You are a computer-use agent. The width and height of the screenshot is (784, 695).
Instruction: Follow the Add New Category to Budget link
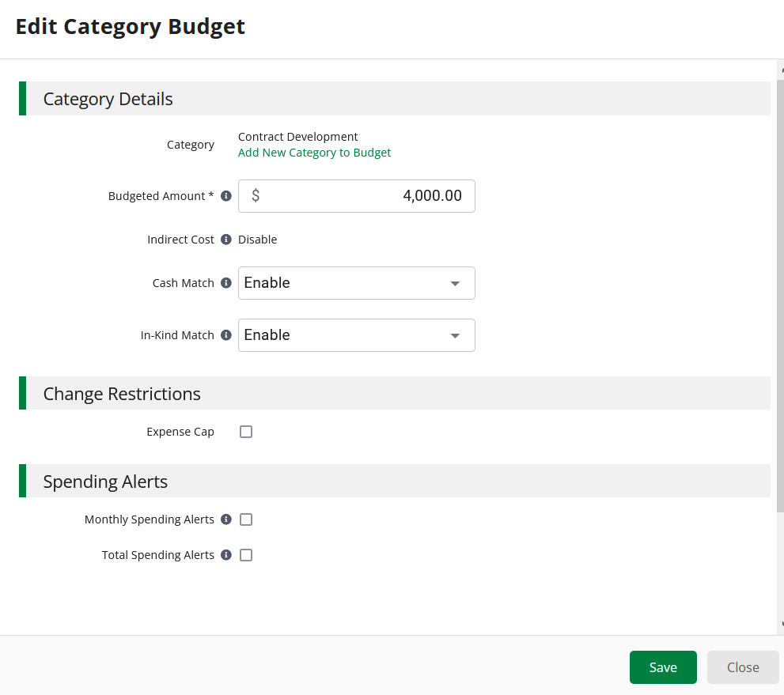(x=314, y=153)
